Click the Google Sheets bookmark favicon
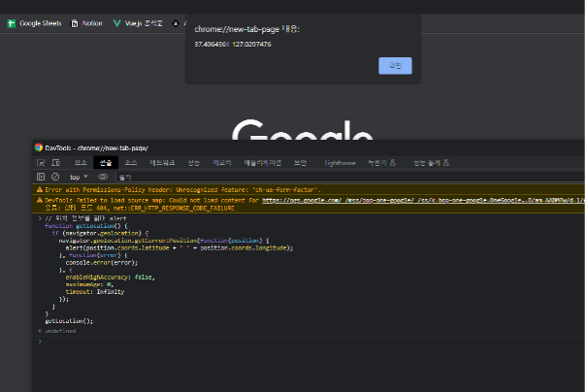 (x=12, y=23)
